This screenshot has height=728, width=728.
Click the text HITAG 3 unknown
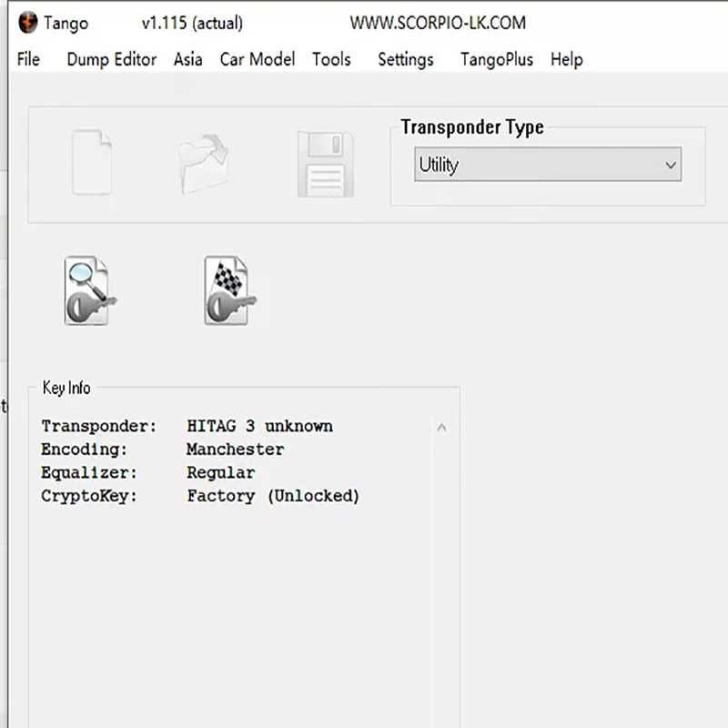point(259,426)
